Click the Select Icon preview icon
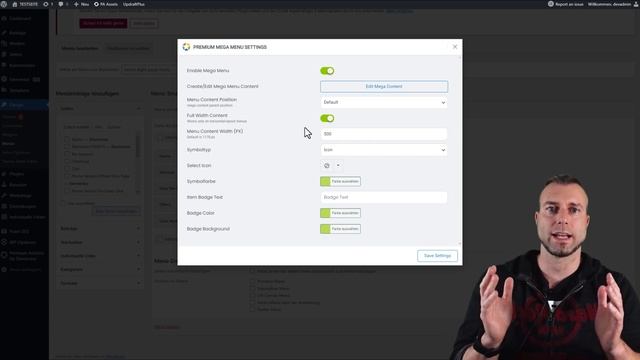The height and width of the screenshot is (360, 640). pos(327,166)
